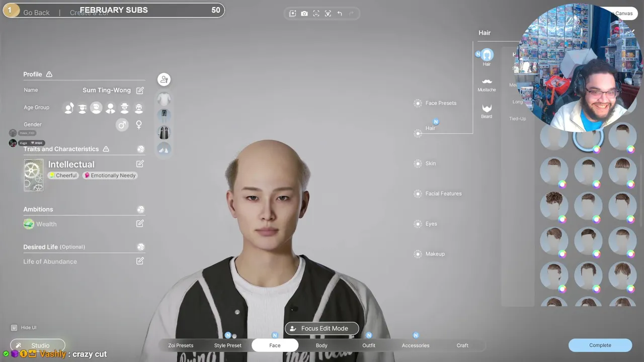The height and width of the screenshot is (362, 644).
Task: Click the camera screenshot icon in top toolbar
Action: click(x=304, y=14)
